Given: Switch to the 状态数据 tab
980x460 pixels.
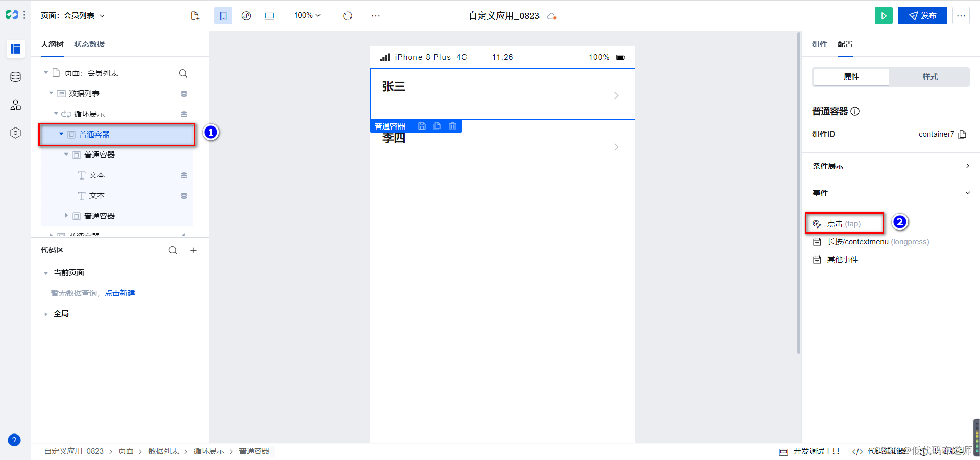Looking at the screenshot, I should (89, 44).
